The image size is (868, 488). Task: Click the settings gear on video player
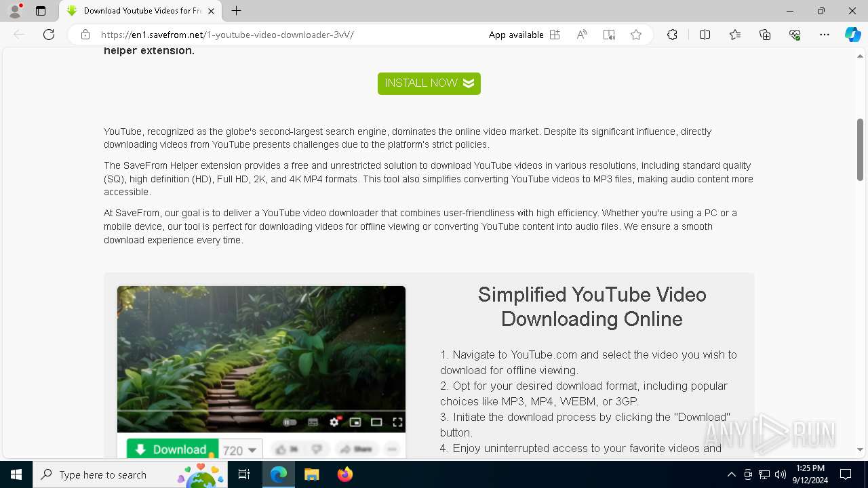(334, 422)
